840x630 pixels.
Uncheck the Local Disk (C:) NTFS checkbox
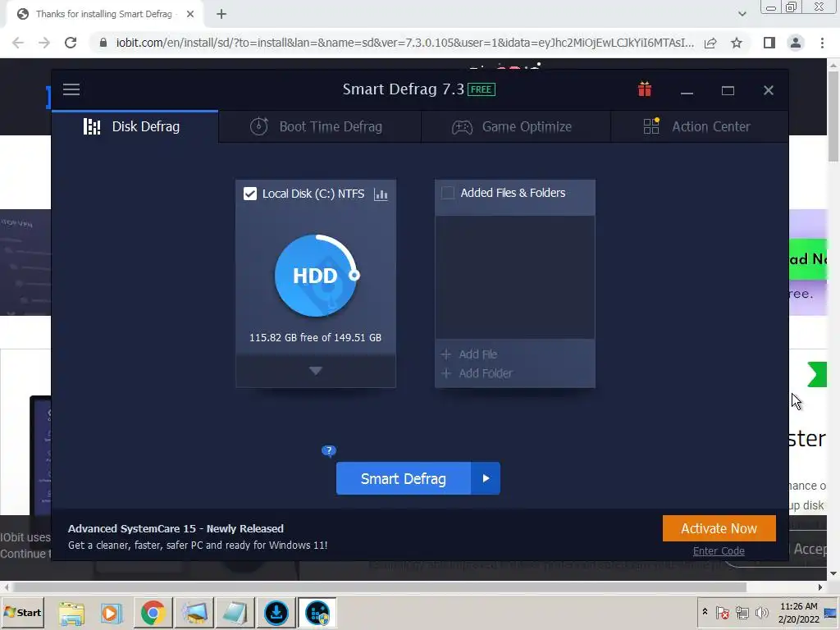tap(250, 194)
